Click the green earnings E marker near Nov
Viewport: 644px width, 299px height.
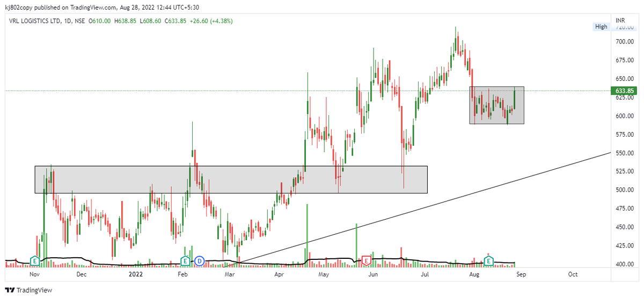(x=35, y=261)
